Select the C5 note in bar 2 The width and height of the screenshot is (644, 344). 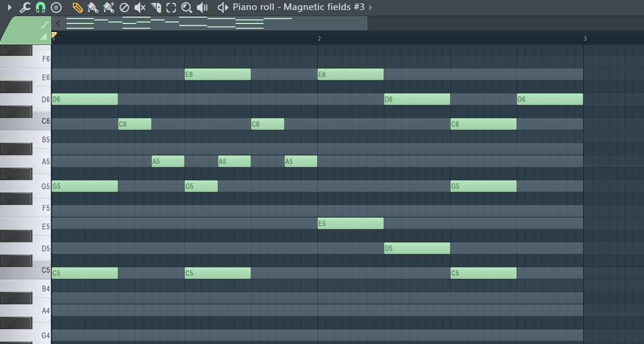click(483, 273)
